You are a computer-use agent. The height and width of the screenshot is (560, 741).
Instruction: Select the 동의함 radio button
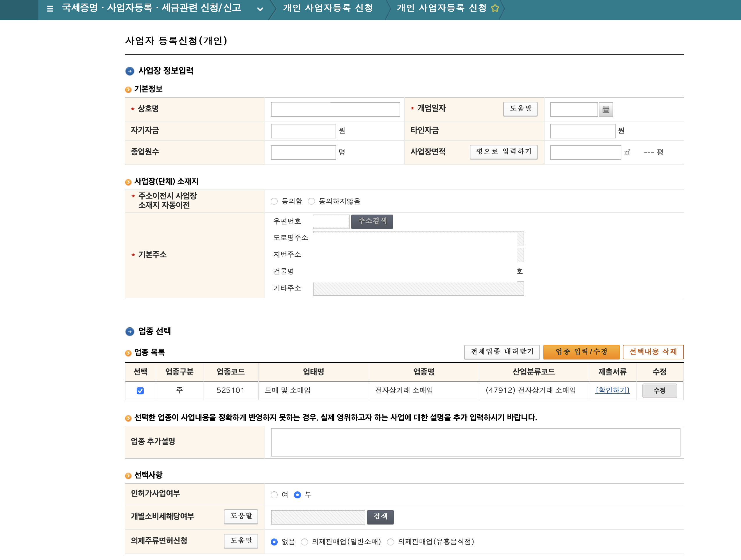274,201
